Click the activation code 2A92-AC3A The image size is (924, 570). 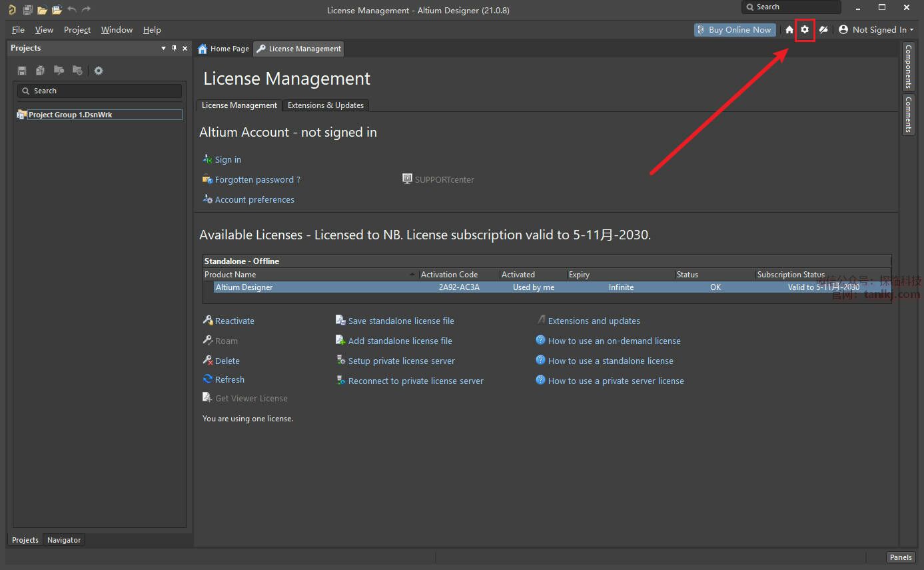point(459,287)
